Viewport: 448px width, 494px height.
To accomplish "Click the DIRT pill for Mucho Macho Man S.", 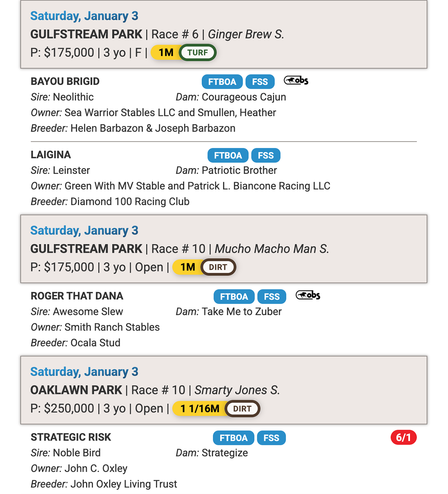I will (x=218, y=267).
